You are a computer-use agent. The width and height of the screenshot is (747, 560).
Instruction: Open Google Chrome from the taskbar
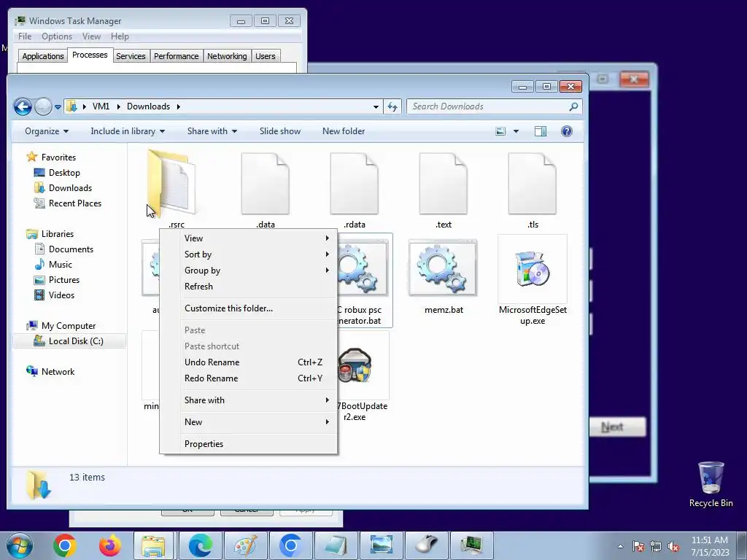(65, 545)
